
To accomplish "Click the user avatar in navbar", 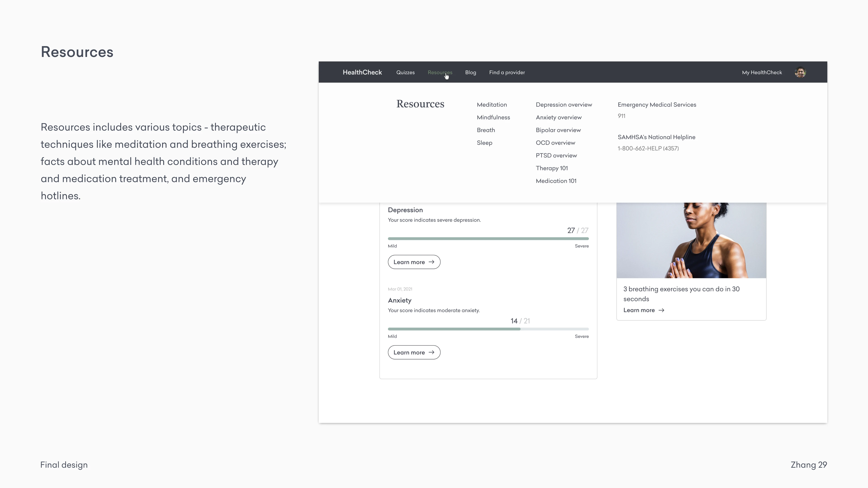I will (x=800, y=72).
